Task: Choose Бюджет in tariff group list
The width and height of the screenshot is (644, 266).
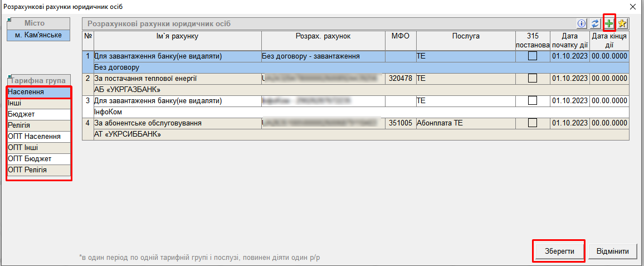Action: [38, 114]
